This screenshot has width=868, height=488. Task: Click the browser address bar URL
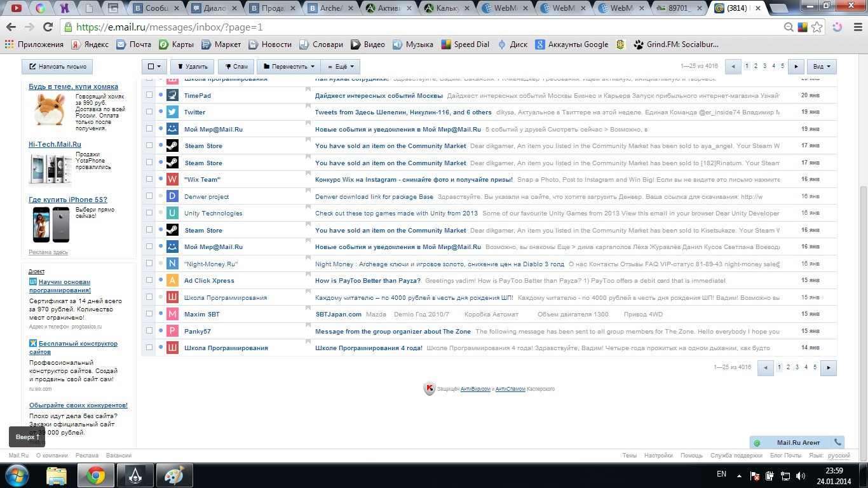(x=168, y=27)
